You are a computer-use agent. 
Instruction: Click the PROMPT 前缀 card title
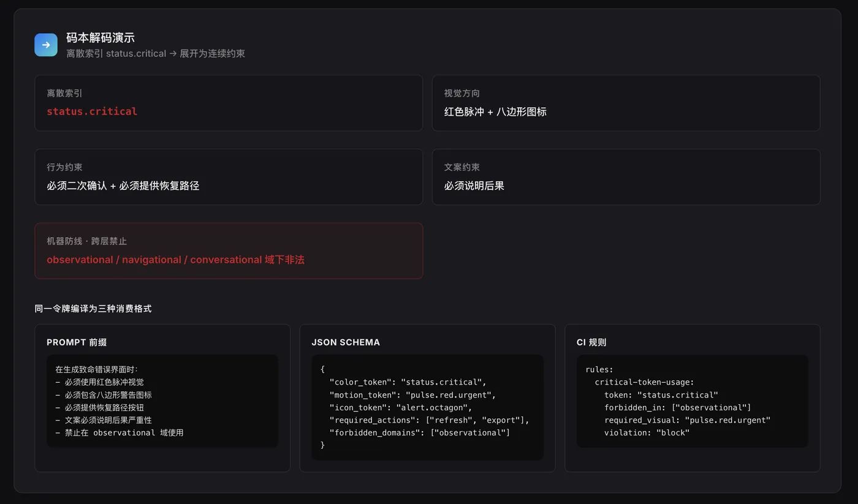(x=77, y=342)
